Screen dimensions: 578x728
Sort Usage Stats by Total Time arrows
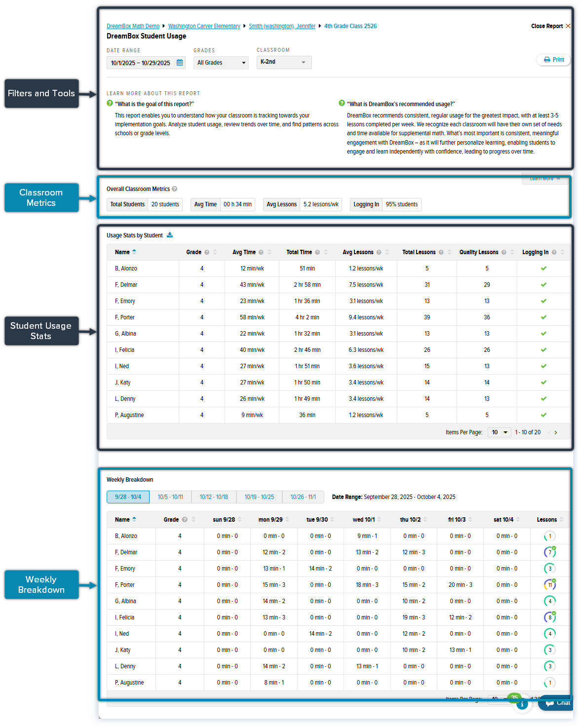326,252
